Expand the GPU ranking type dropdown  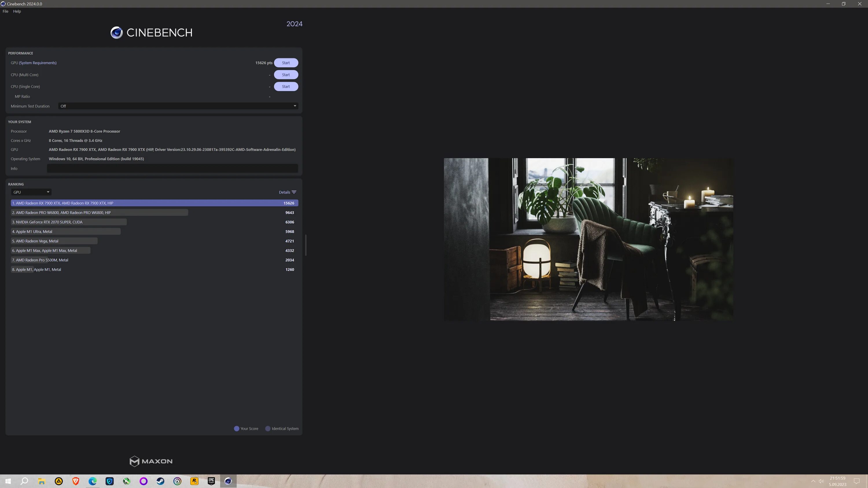coord(31,192)
